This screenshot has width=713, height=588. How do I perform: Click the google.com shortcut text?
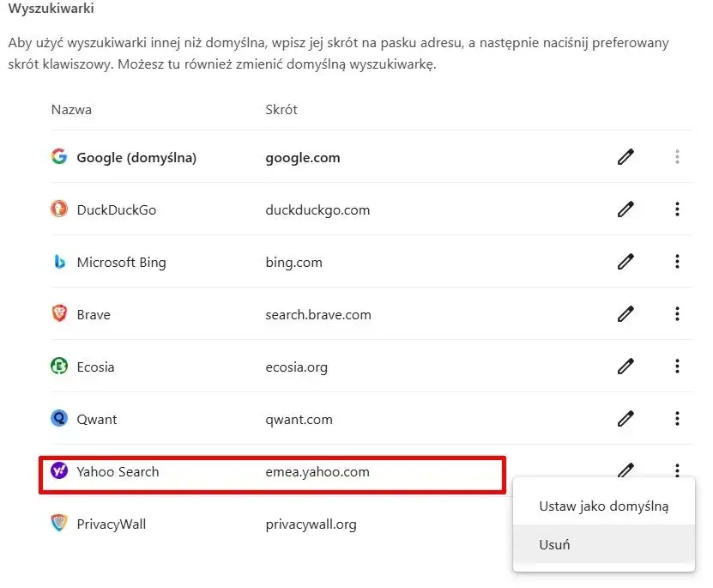[302, 157]
